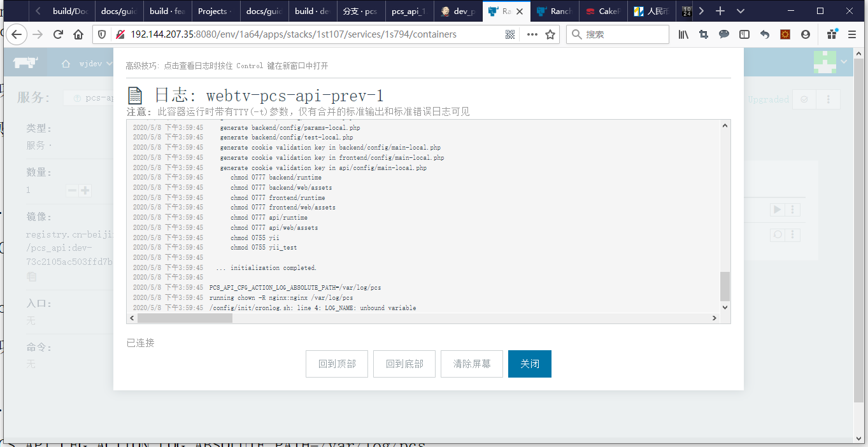Click the Rancher cow logo
Viewport: 868px width, 447px height.
[x=25, y=63]
